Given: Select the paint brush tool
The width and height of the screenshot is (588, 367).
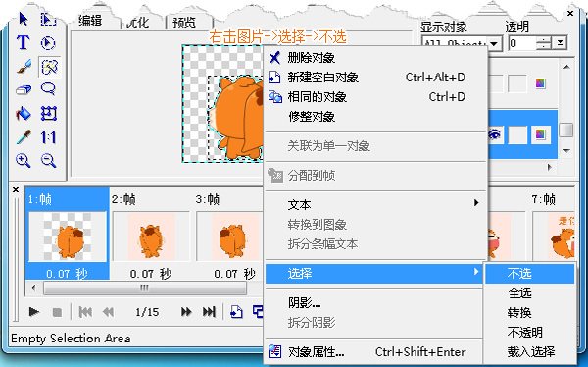Looking at the screenshot, I should (24, 67).
